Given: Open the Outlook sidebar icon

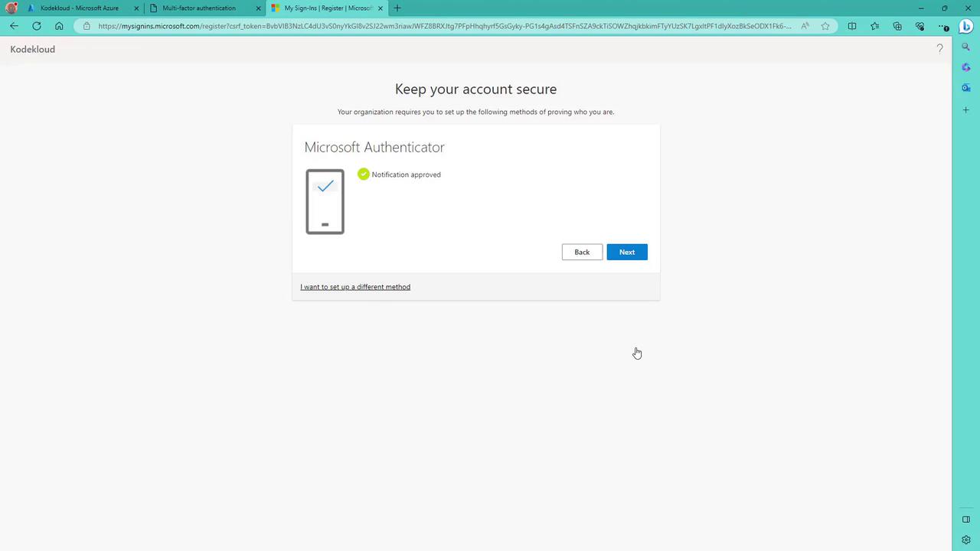Looking at the screenshot, I should (966, 88).
